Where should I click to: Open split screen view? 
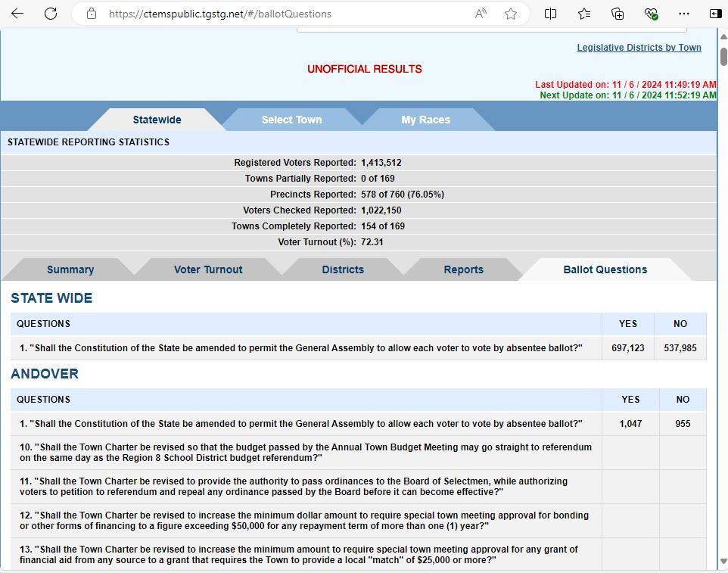pyautogui.click(x=550, y=13)
